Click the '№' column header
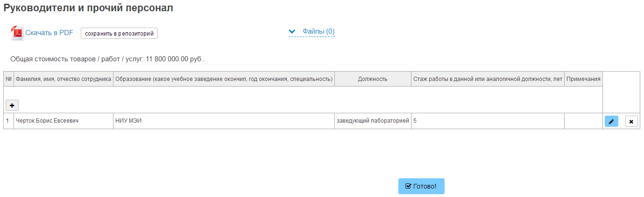 click(8, 79)
